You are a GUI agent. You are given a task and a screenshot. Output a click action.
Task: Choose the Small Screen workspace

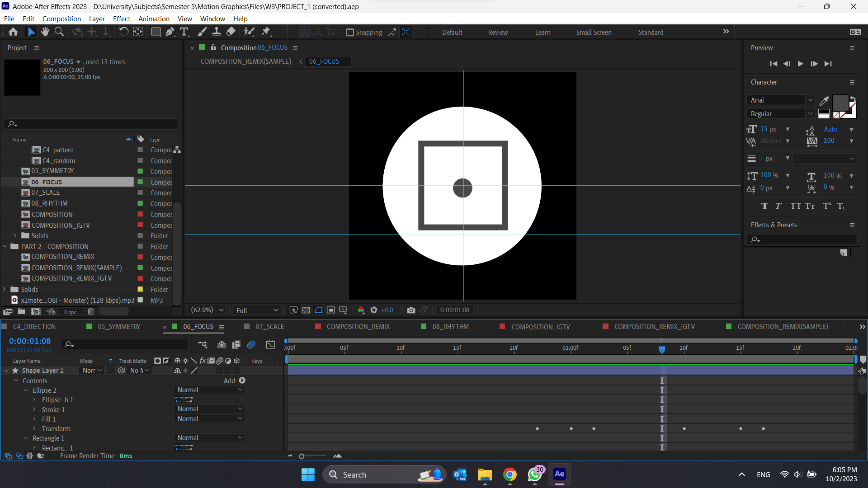point(593,33)
